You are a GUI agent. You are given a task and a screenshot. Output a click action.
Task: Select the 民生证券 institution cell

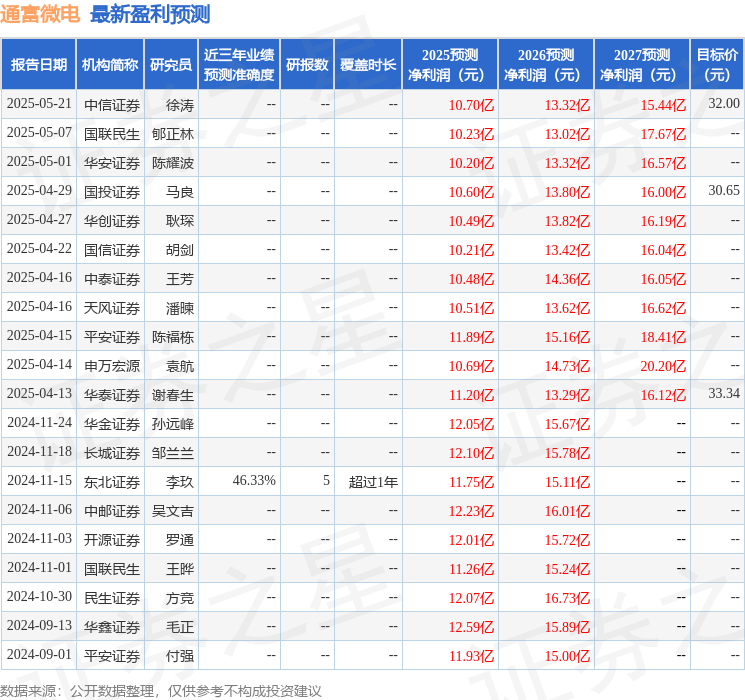click(x=112, y=598)
